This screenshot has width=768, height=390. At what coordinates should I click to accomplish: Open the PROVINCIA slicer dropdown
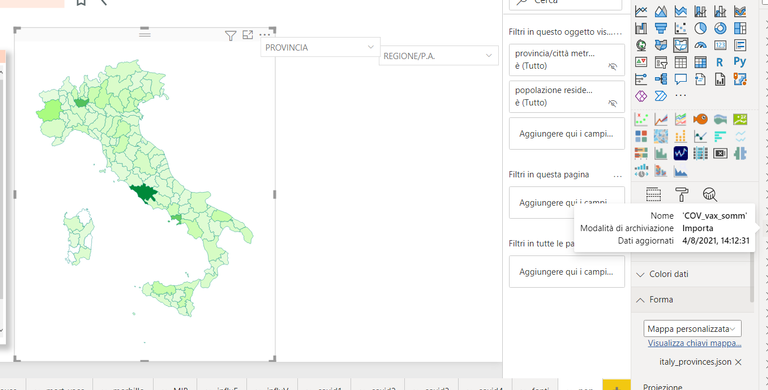tap(371, 47)
